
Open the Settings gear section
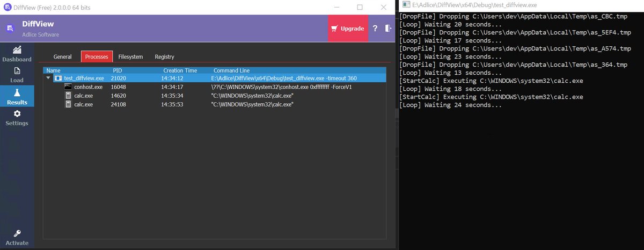[x=17, y=118]
